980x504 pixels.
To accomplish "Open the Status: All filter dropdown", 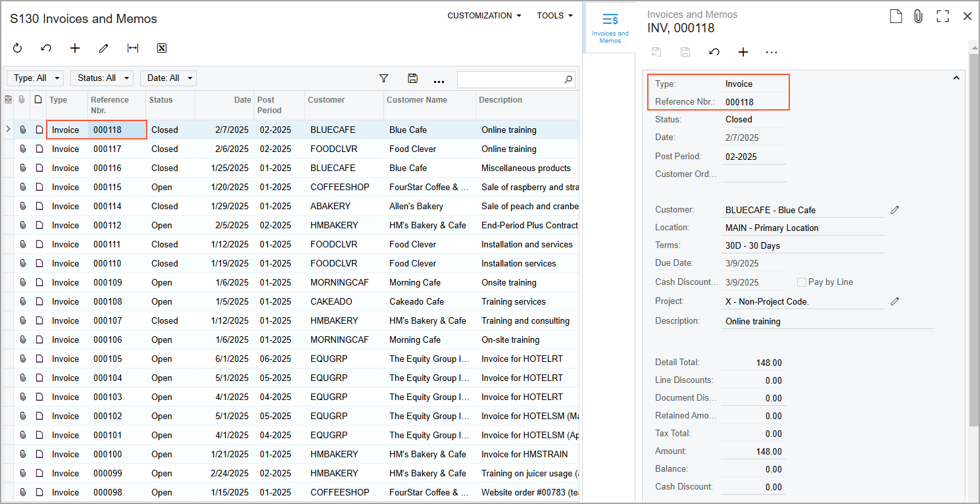I will coord(101,78).
